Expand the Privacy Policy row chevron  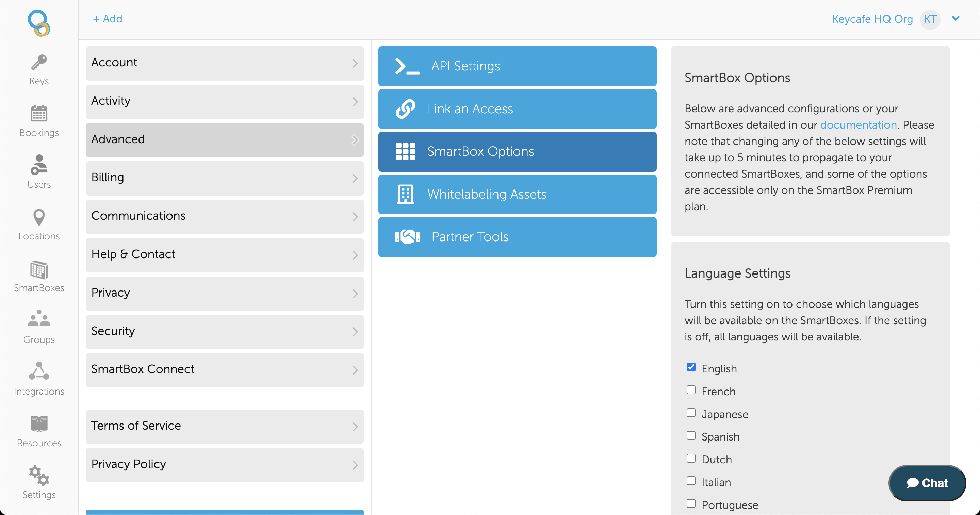(355, 465)
